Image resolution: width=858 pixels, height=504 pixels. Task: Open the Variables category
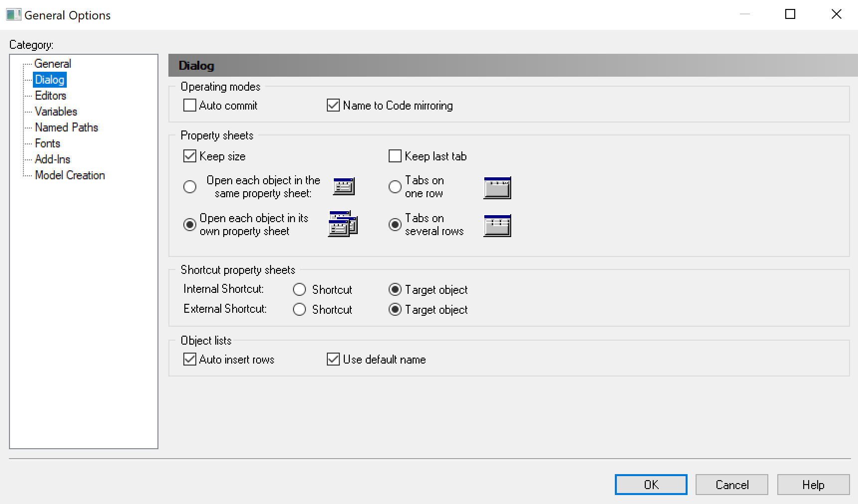[x=56, y=112]
